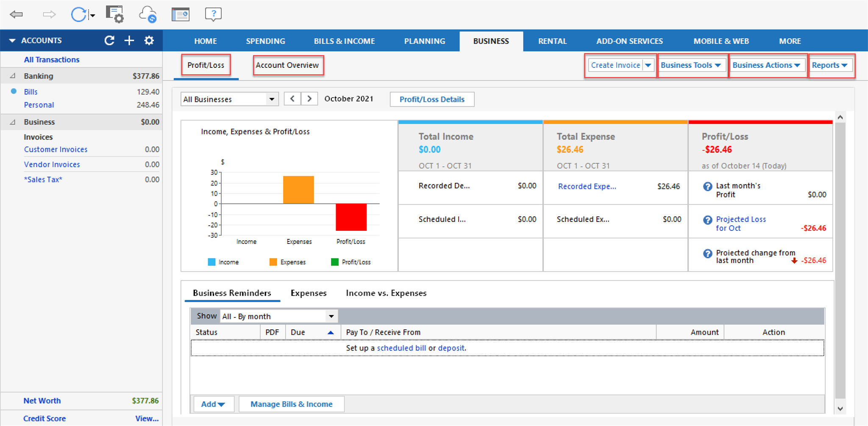Click the help question mark toolbar icon
Screen dimensions: 868x426
tap(213, 14)
